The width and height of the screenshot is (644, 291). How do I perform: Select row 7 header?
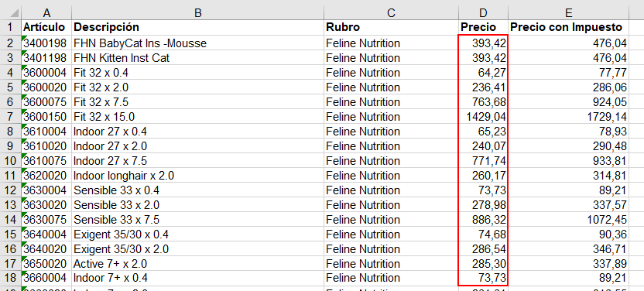11,117
